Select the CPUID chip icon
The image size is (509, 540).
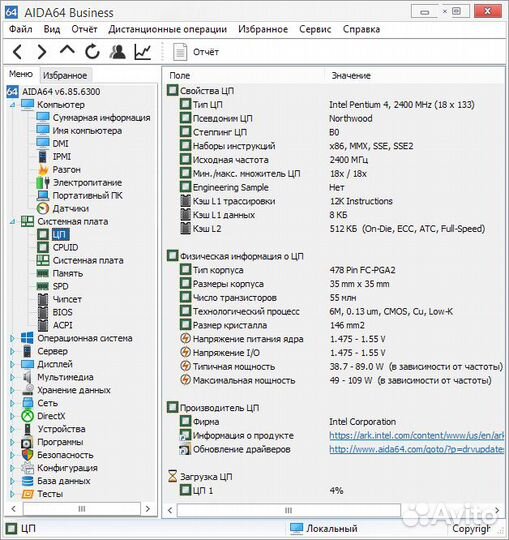click(43, 247)
